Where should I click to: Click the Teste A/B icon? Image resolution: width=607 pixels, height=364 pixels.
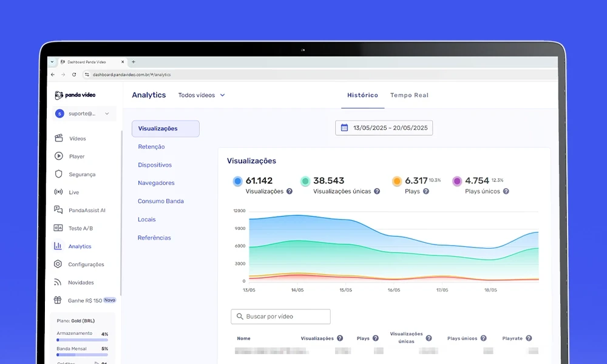58,228
